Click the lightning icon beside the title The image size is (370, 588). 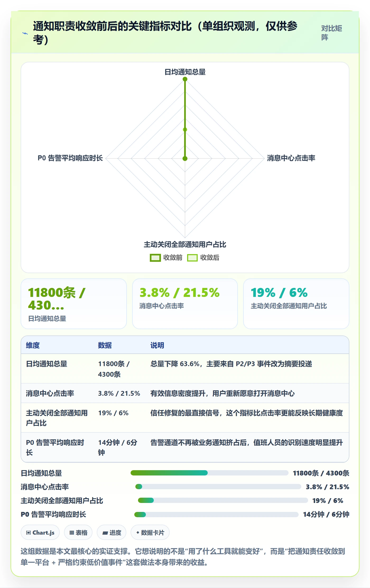[x=25, y=33]
